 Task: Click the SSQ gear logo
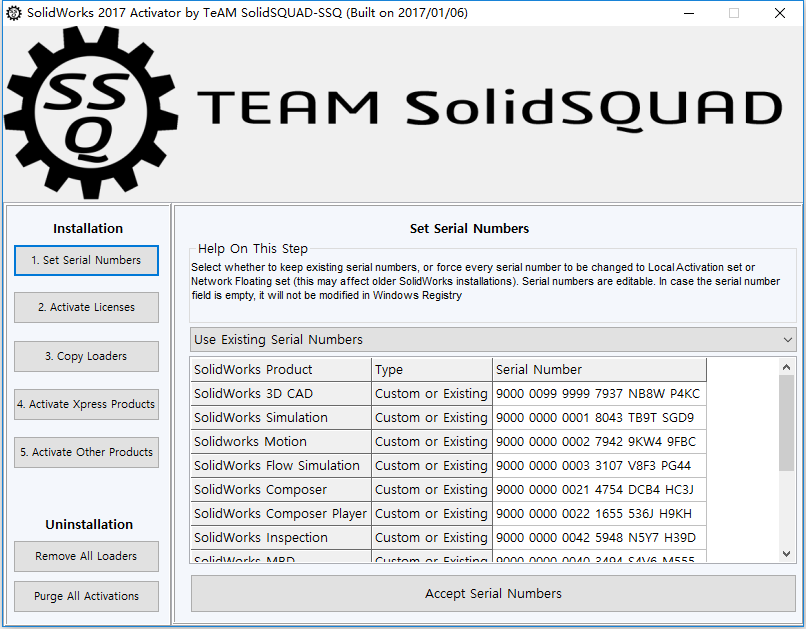point(91,113)
